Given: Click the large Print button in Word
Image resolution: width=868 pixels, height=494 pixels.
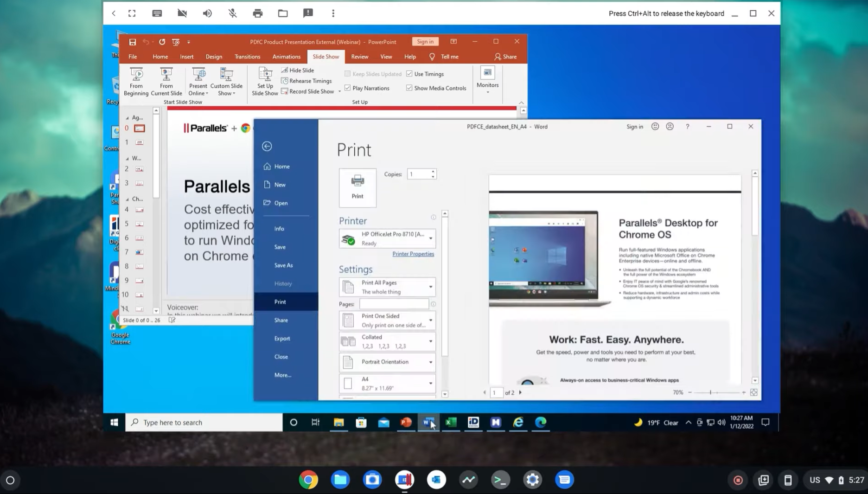Looking at the screenshot, I should pyautogui.click(x=357, y=187).
